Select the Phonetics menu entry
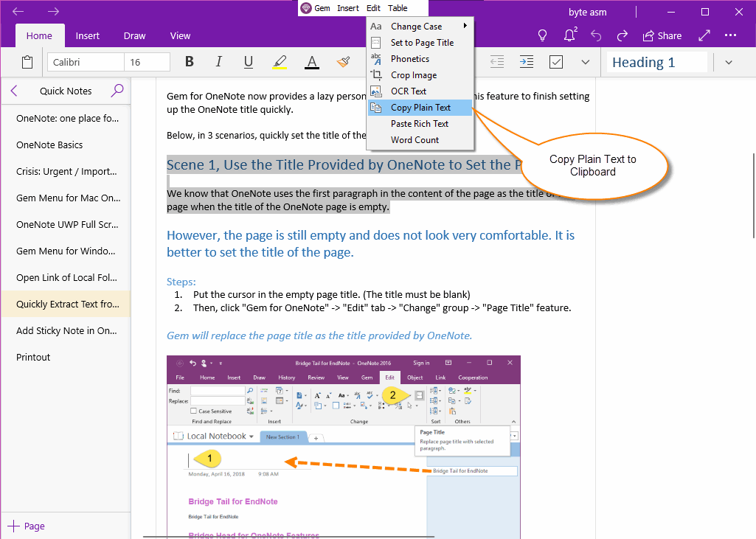The image size is (756, 539). (420, 59)
